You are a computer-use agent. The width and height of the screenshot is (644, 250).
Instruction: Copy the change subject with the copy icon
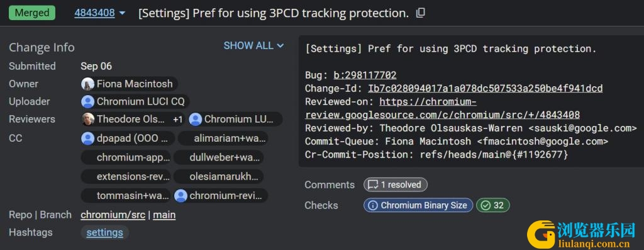421,13
